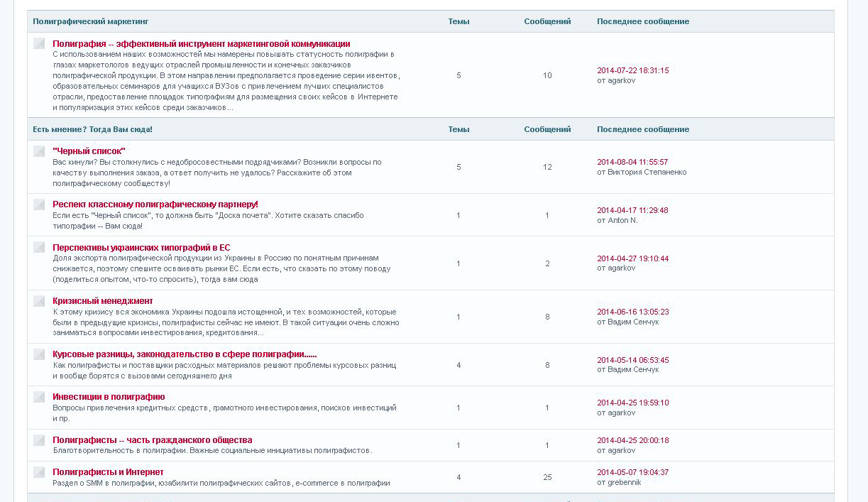This screenshot has height=502, width=868.
Task: Open the "Инвестиции в полиграфию" forum
Action: coord(109,397)
